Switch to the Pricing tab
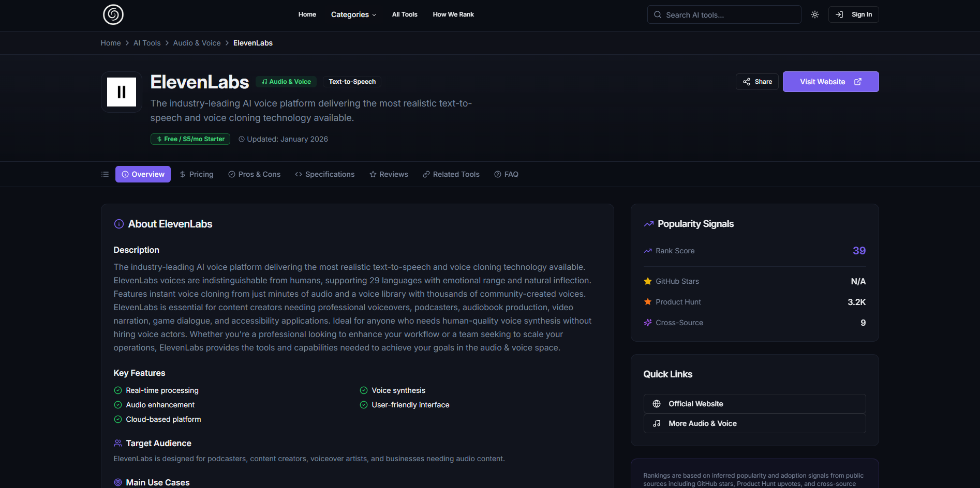This screenshot has height=488, width=980. tap(196, 174)
